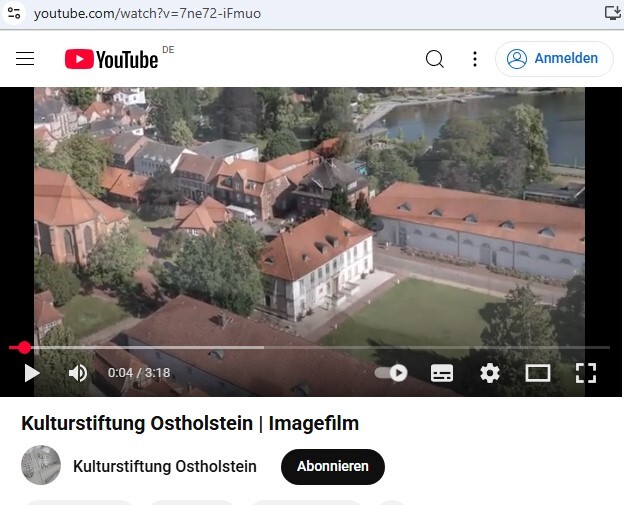The height and width of the screenshot is (505, 624).
Task: Open the three-dot settings menu
Action: tap(475, 59)
